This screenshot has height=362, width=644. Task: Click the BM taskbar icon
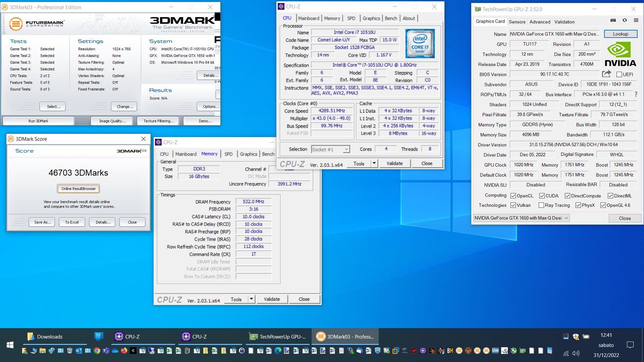tap(450, 351)
